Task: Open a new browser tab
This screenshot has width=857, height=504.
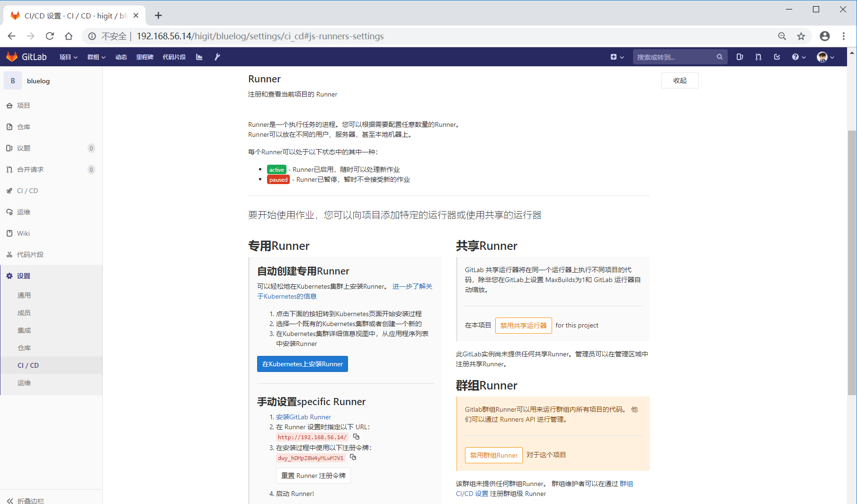Action: [x=158, y=16]
